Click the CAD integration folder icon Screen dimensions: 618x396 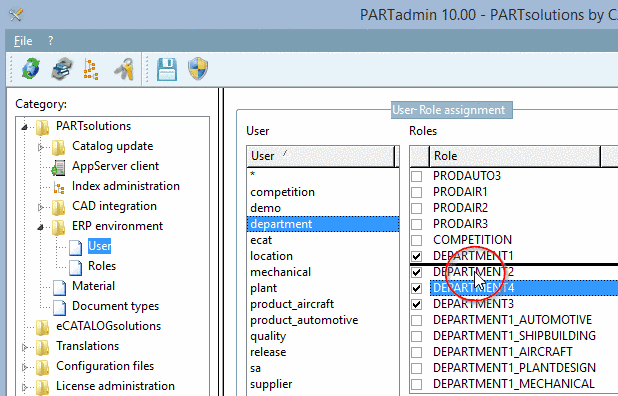click(59, 207)
